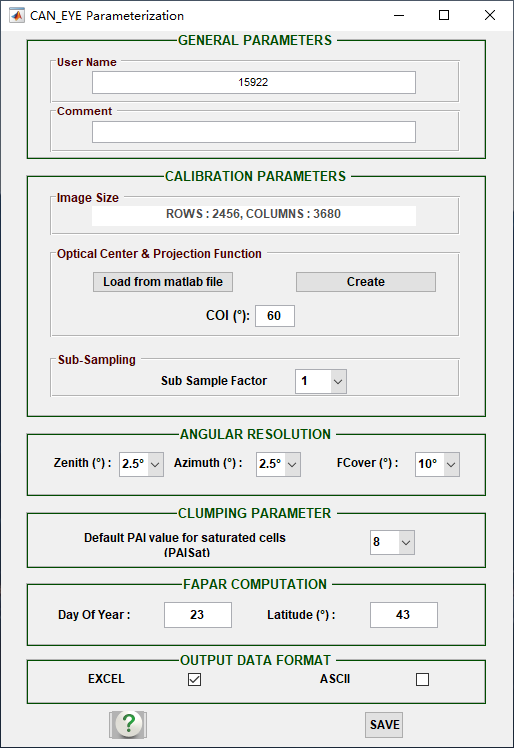The width and height of the screenshot is (514, 748).
Task: Enable the ASCII output checkbox
Action: pyautogui.click(x=422, y=679)
